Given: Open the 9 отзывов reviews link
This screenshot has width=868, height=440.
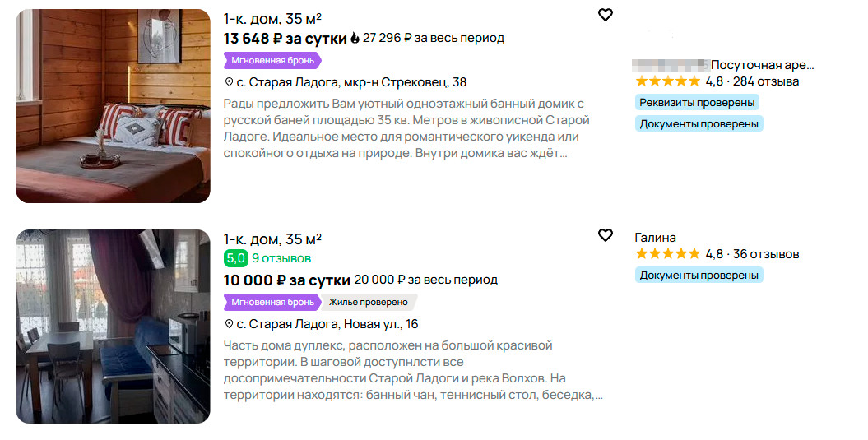Looking at the screenshot, I should tap(281, 258).
